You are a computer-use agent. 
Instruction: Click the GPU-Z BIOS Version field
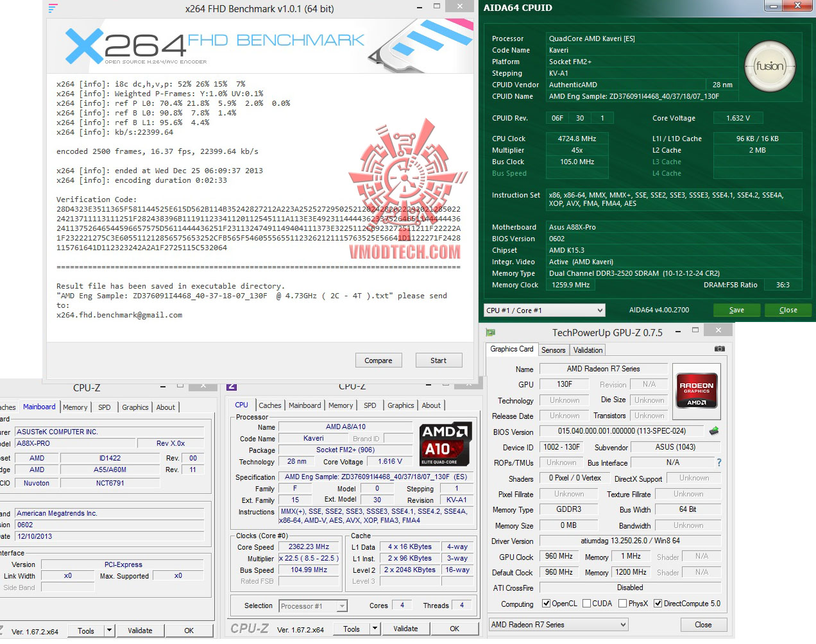pyautogui.click(x=622, y=431)
